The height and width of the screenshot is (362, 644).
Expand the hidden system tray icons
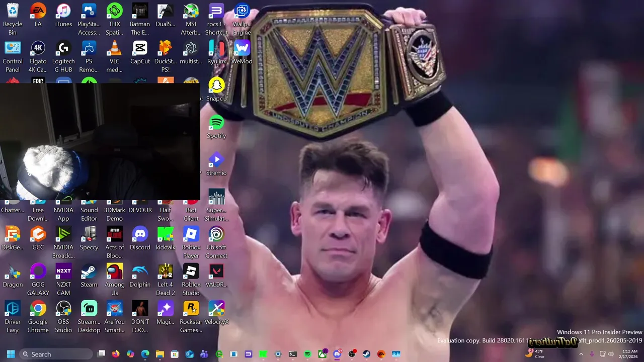pyautogui.click(x=581, y=354)
